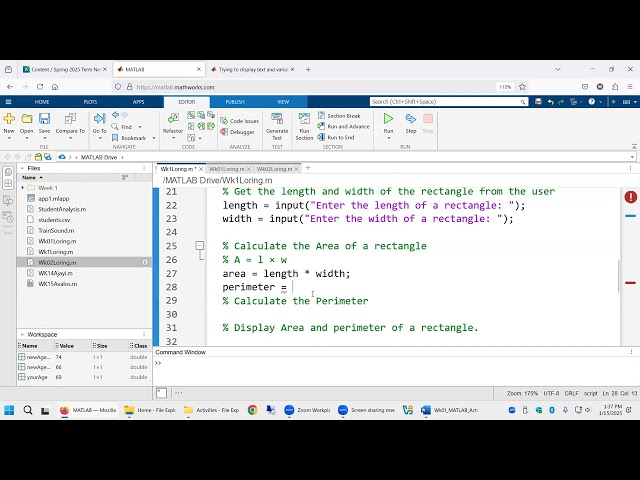Image resolution: width=640 pixels, height=480 pixels.
Task: Switch to the HOME ribbon tab
Action: [42, 102]
